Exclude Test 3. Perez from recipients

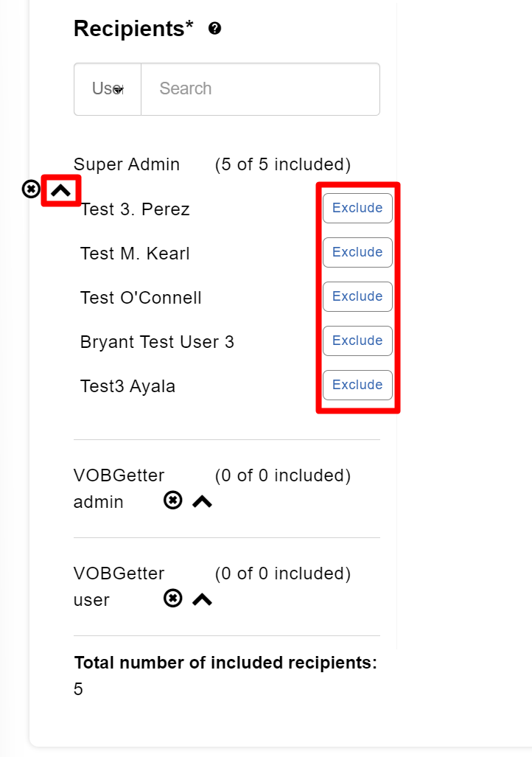tap(357, 208)
